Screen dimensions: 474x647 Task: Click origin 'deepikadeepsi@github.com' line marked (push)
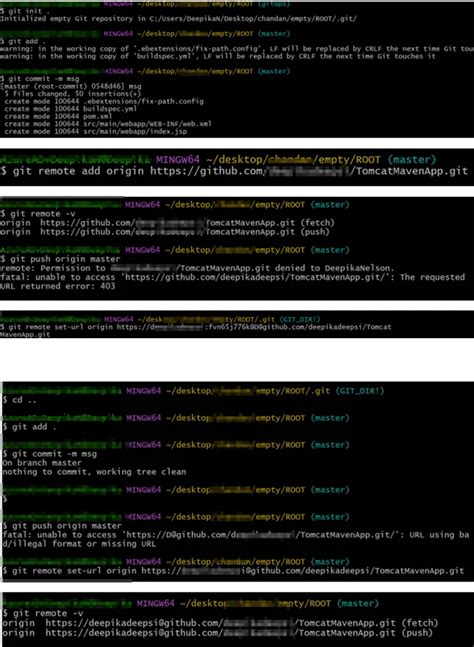pyautogui.click(x=217, y=633)
